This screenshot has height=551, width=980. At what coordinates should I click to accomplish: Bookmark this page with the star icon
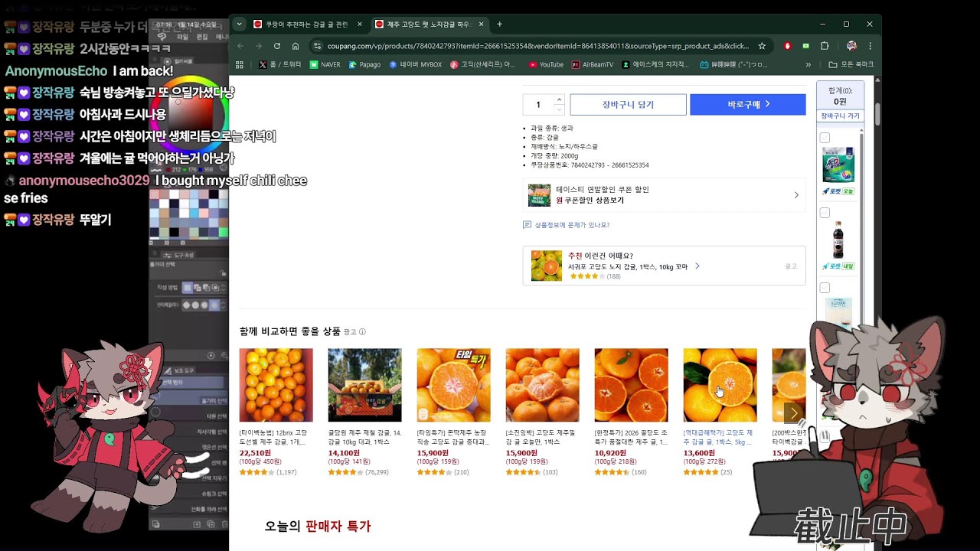762,46
